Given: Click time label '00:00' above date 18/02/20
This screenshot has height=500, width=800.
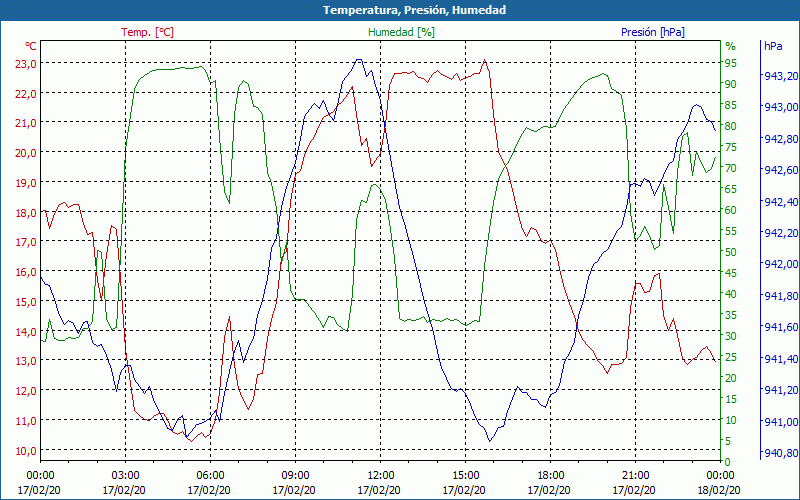Looking at the screenshot, I should click(x=720, y=476).
